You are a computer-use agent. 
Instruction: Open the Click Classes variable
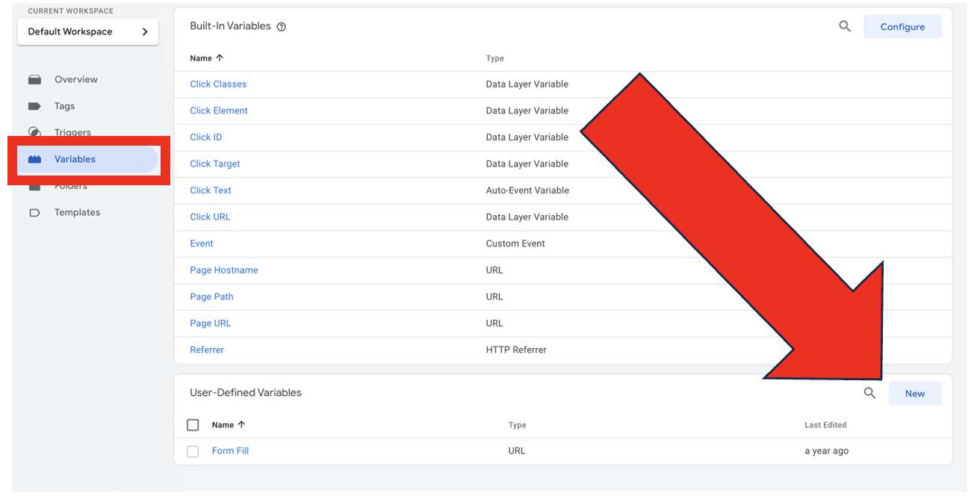pos(218,84)
